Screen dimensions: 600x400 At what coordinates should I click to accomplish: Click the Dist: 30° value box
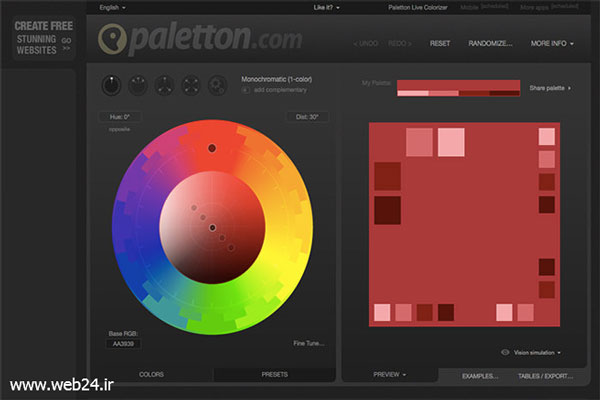click(307, 117)
